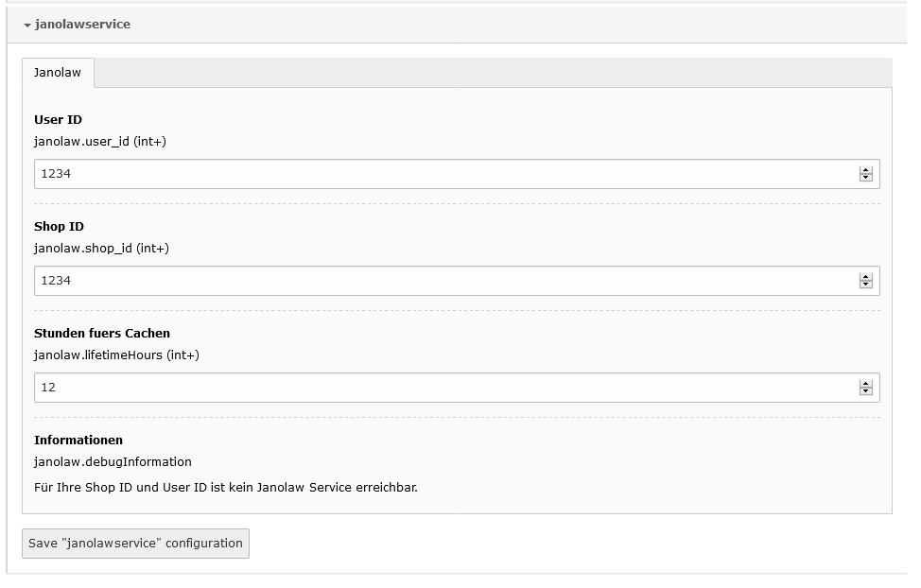
Task: Decrease Shop ID with down spinner arrow
Action: point(866,285)
